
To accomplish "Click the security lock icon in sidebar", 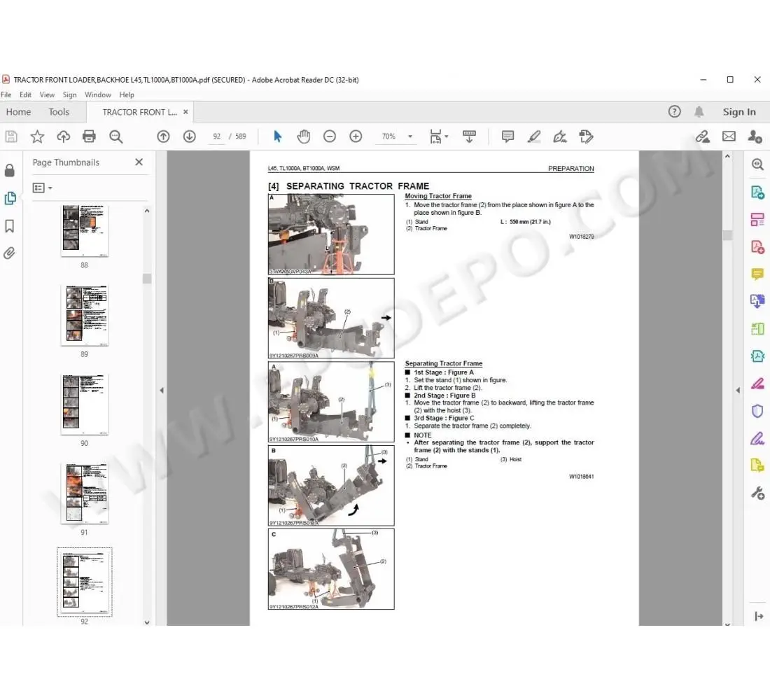I will coord(9,171).
